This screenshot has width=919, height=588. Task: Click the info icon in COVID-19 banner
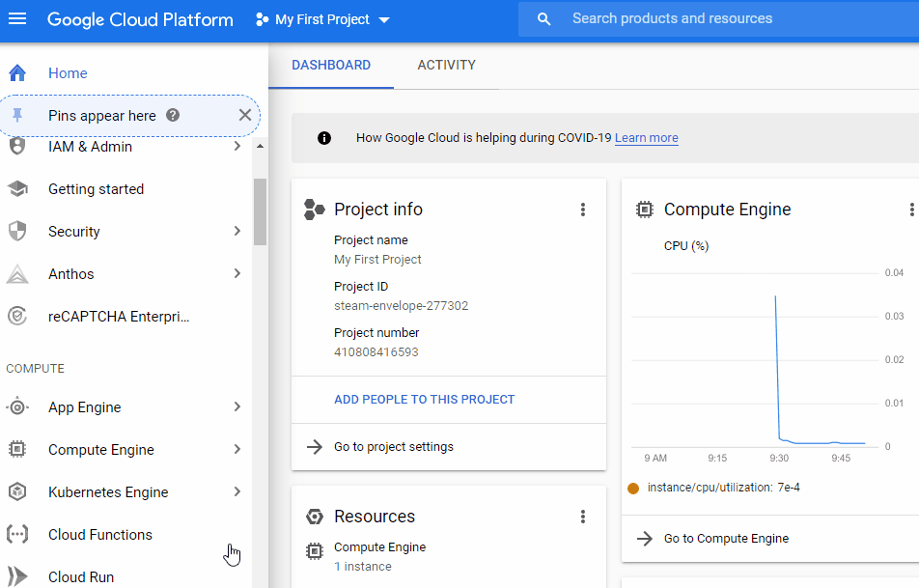[324, 138]
